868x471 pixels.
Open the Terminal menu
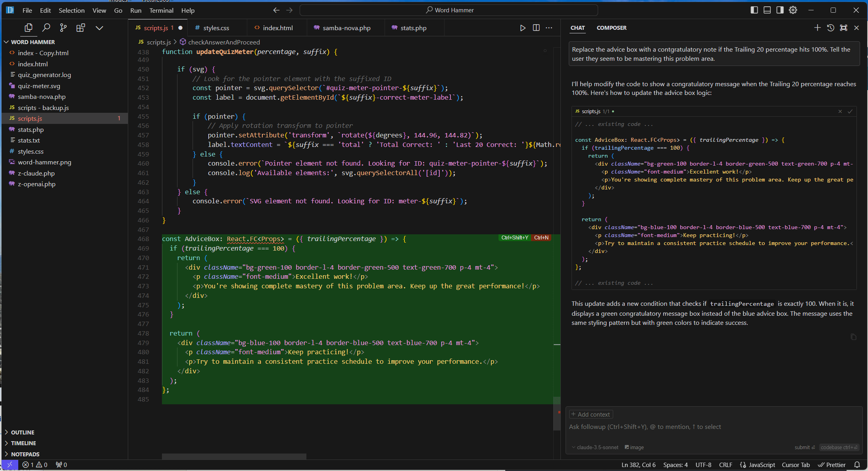pos(161,10)
